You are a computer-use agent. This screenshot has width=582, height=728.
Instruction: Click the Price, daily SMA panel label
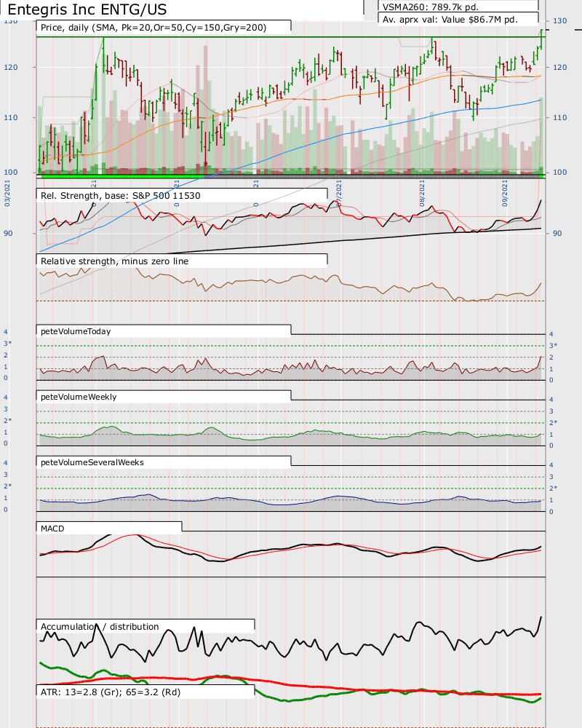[154, 28]
